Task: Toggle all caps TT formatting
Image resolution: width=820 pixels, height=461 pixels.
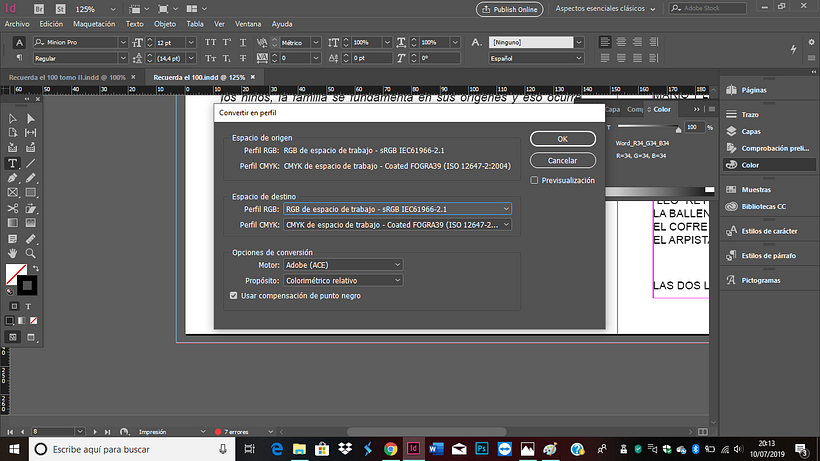Action: [x=210, y=42]
